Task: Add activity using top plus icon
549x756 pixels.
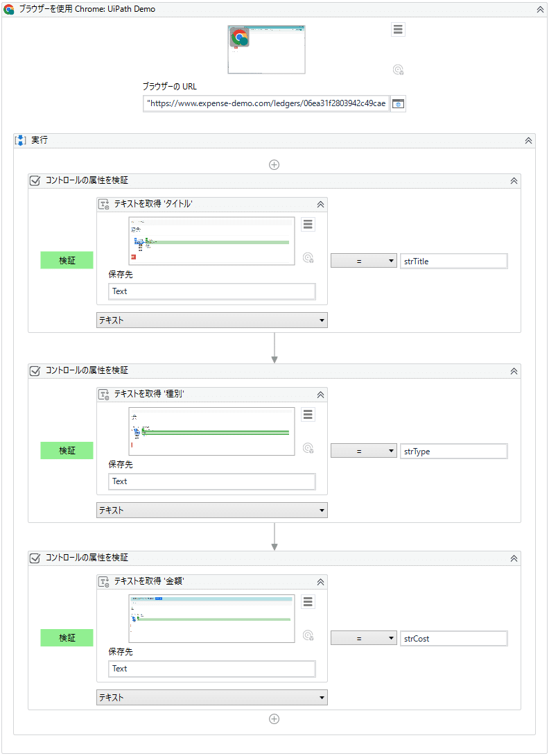Action: [x=274, y=165]
